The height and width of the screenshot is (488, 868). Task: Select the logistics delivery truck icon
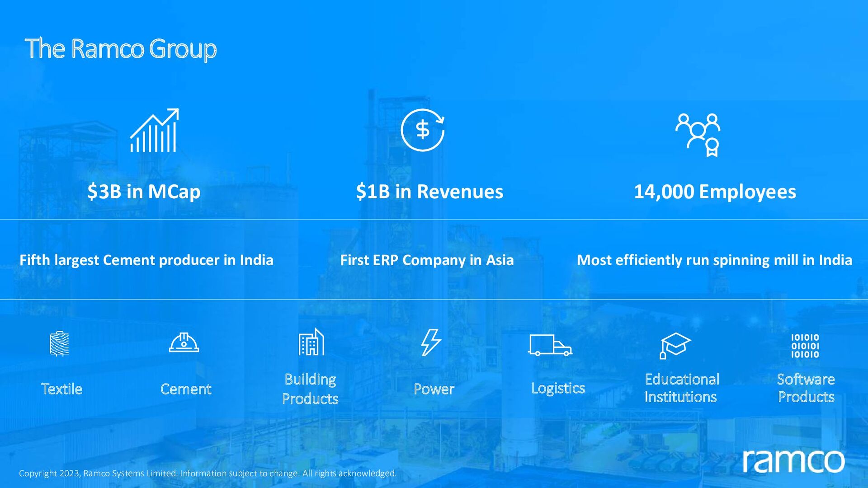pos(550,345)
